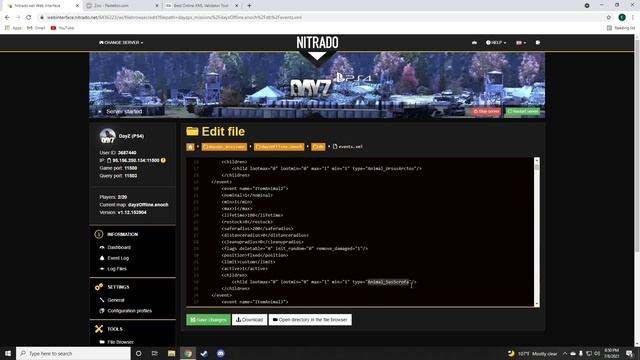The width and height of the screenshot is (640, 360).
Task: Open the YouTube bookmark
Action: (62, 28)
